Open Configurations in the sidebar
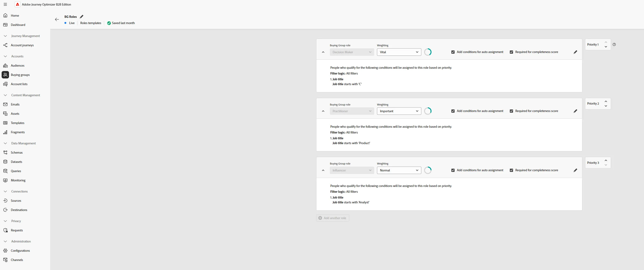Screen dimensions: 644x270 tap(20, 251)
